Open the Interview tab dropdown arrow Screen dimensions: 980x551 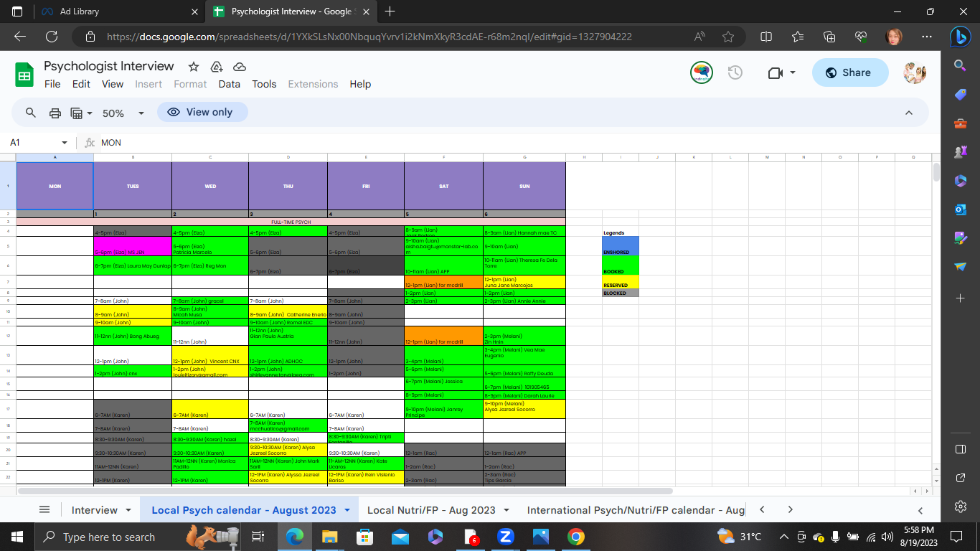[x=128, y=510]
